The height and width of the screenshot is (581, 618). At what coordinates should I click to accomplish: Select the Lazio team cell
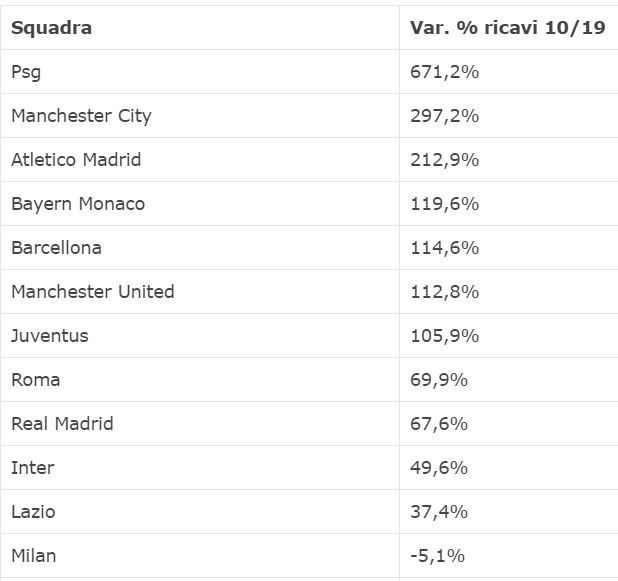(33, 512)
